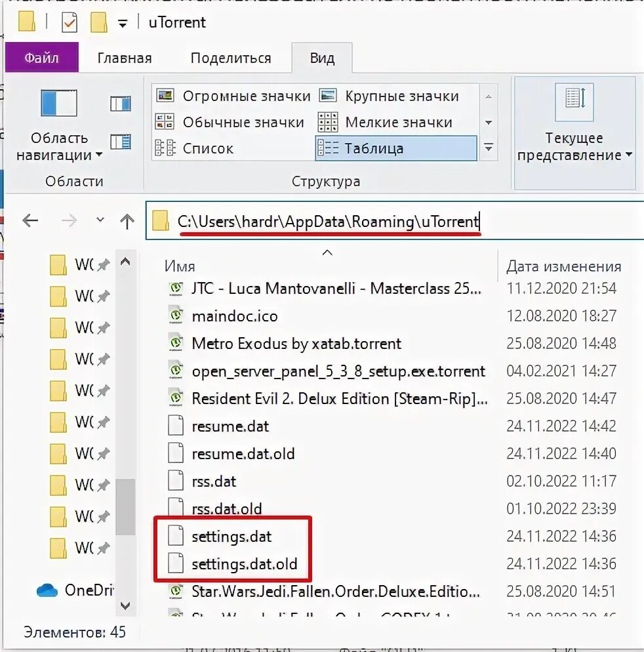644x652 pixels.
Task: Click the rss.dat file icon
Action: pos(176,480)
